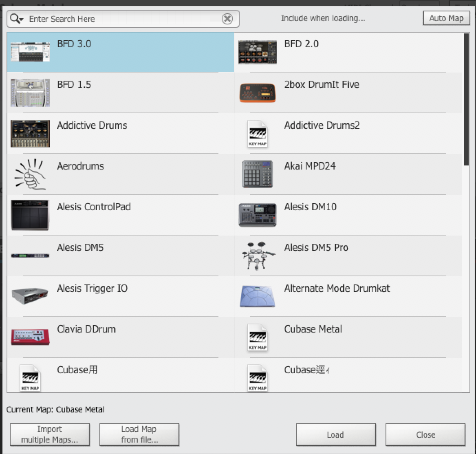Select the Alesis ControlPad icon
This screenshot has width=476, height=454.
30,215
